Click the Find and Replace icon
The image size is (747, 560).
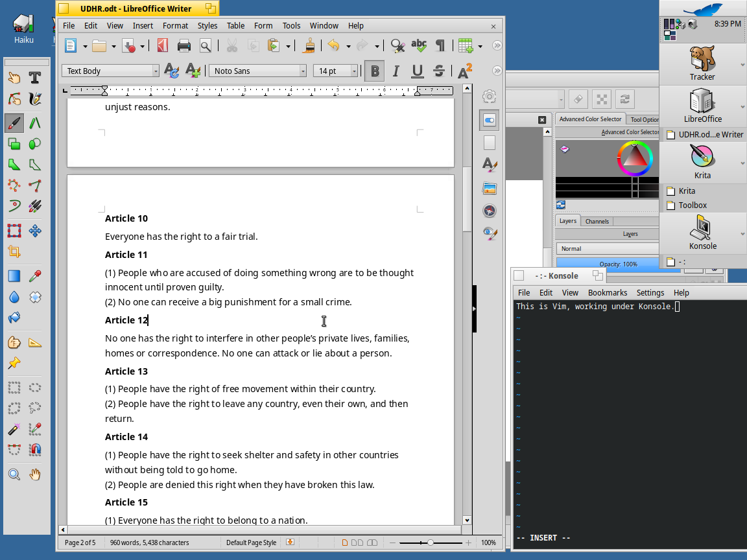397,46
